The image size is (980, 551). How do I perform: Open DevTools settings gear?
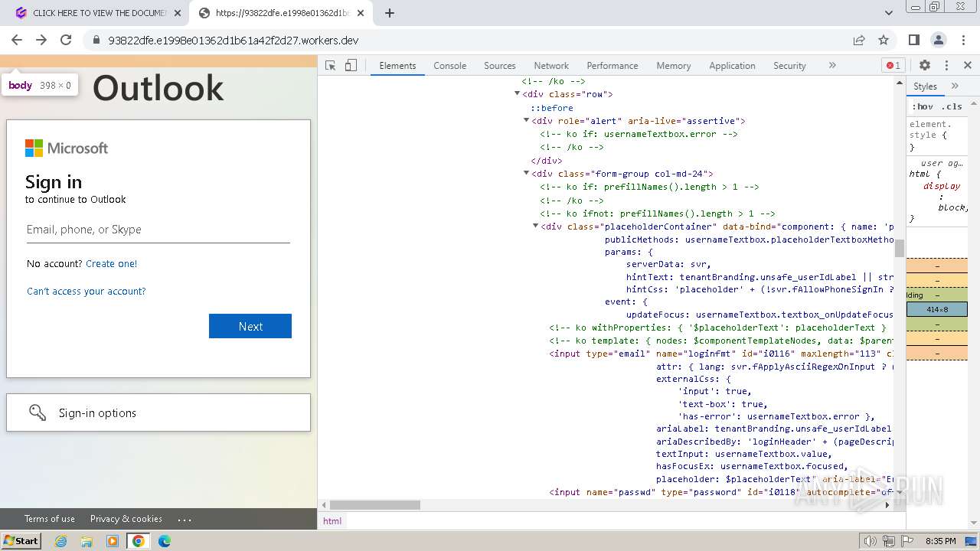[925, 66]
